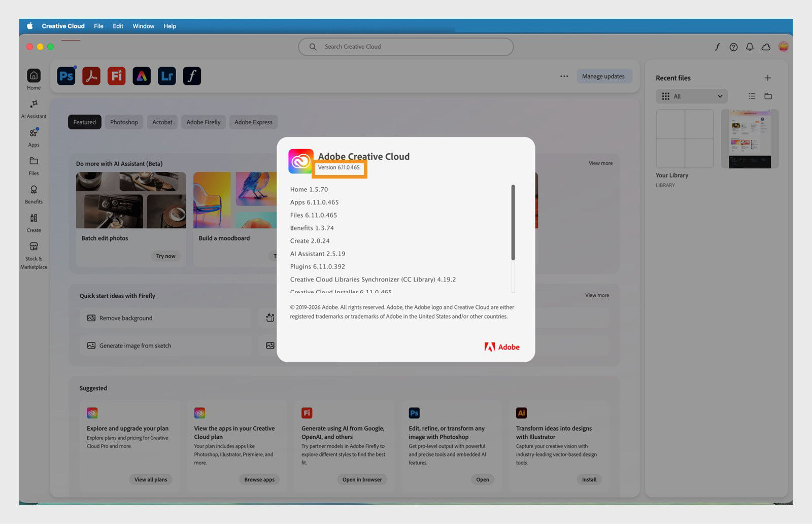Open the File menu
The height and width of the screenshot is (524, 812).
[98, 26]
